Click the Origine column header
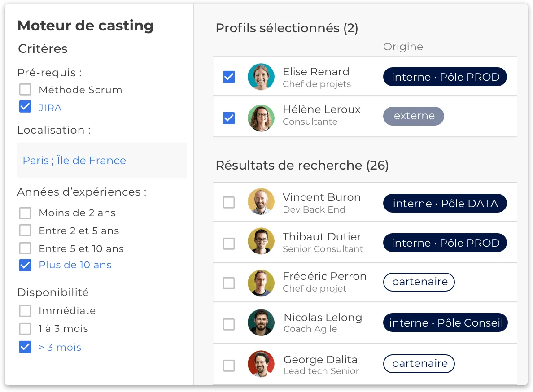Viewport: 533px width, 392px height. (403, 47)
